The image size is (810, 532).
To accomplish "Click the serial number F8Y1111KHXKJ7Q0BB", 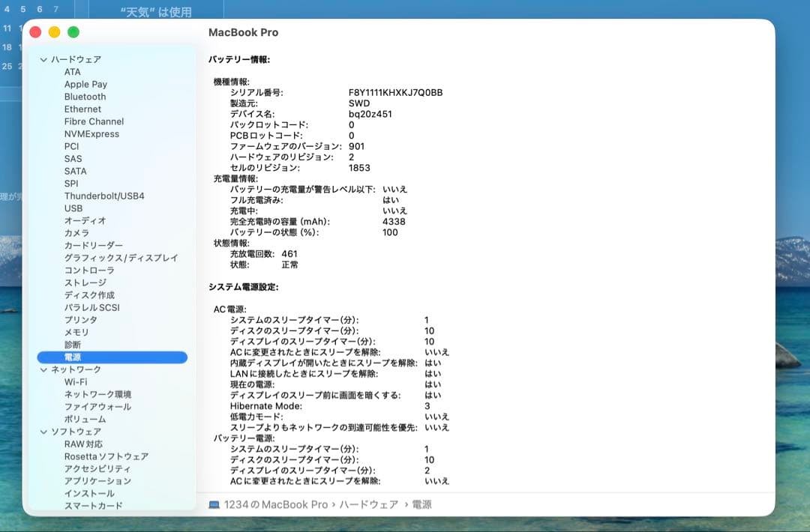I will [396, 93].
